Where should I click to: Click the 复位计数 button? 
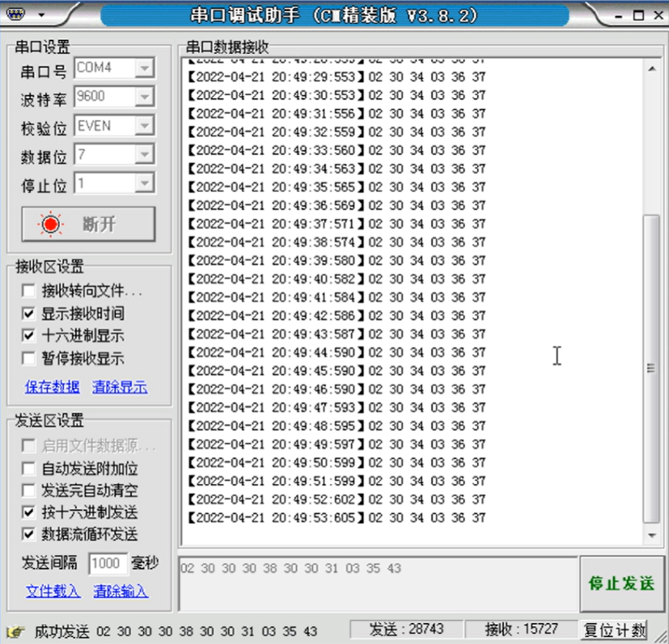tap(613, 630)
